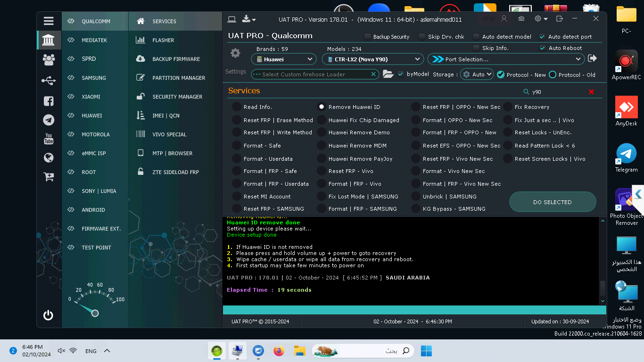Open the QUALCOMM menu item
Image resolution: width=644 pixels, height=362 pixels.
[x=95, y=21]
